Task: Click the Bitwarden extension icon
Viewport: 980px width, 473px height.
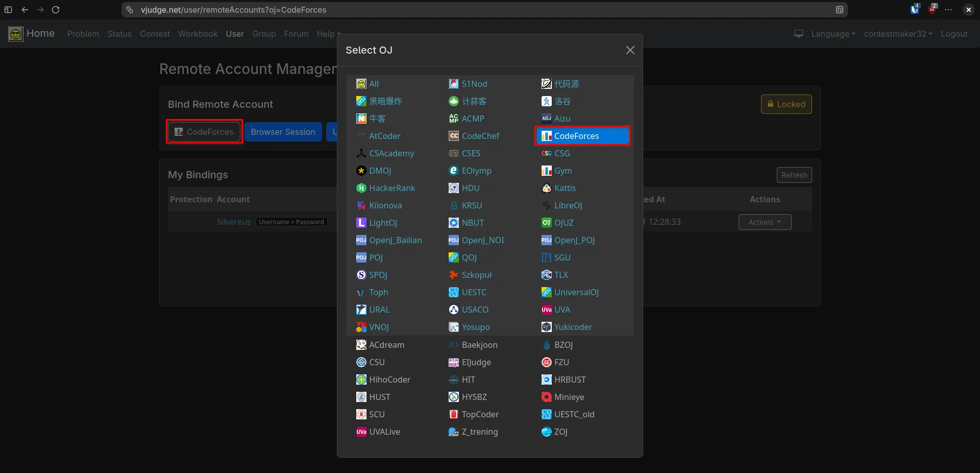Action: pos(915,9)
